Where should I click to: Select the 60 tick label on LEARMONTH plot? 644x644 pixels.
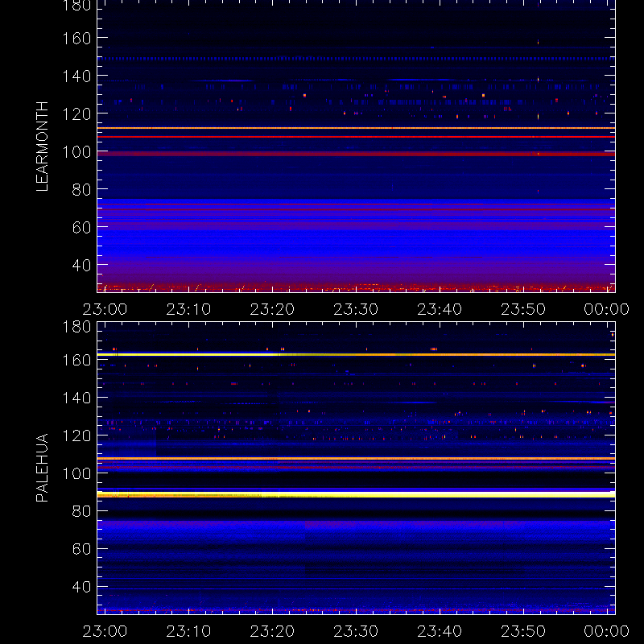[81, 228]
